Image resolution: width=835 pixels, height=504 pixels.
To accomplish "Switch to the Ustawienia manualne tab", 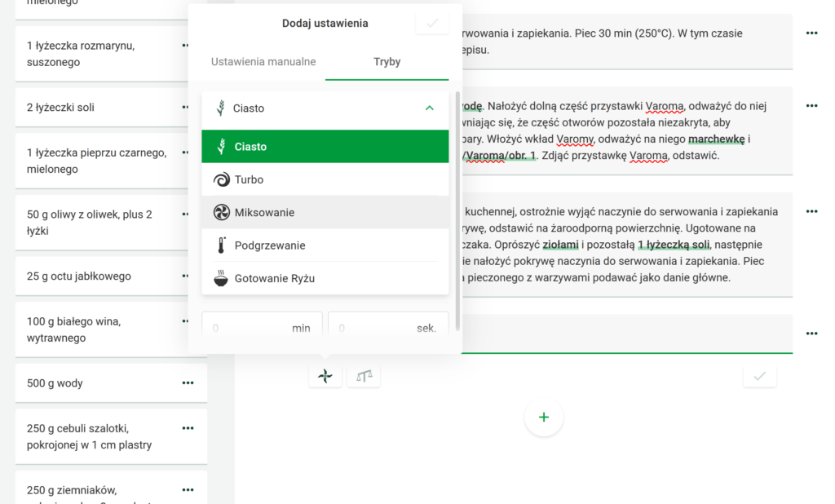I will coord(263,62).
